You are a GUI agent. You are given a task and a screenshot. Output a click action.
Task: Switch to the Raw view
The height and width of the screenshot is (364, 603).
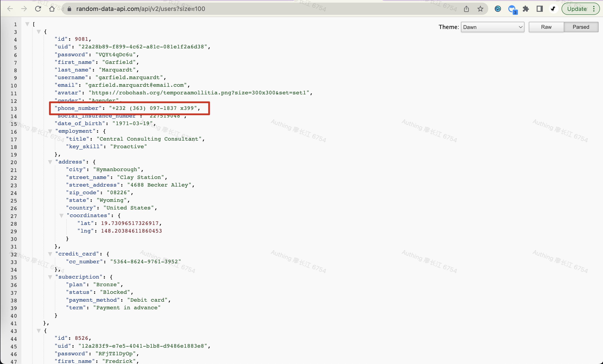546,27
